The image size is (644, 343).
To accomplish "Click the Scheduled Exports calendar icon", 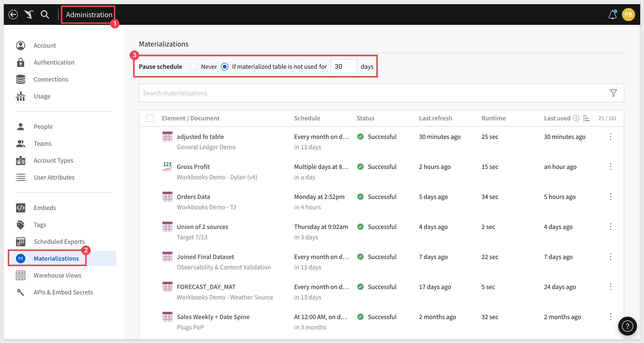I will [x=20, y=242].
